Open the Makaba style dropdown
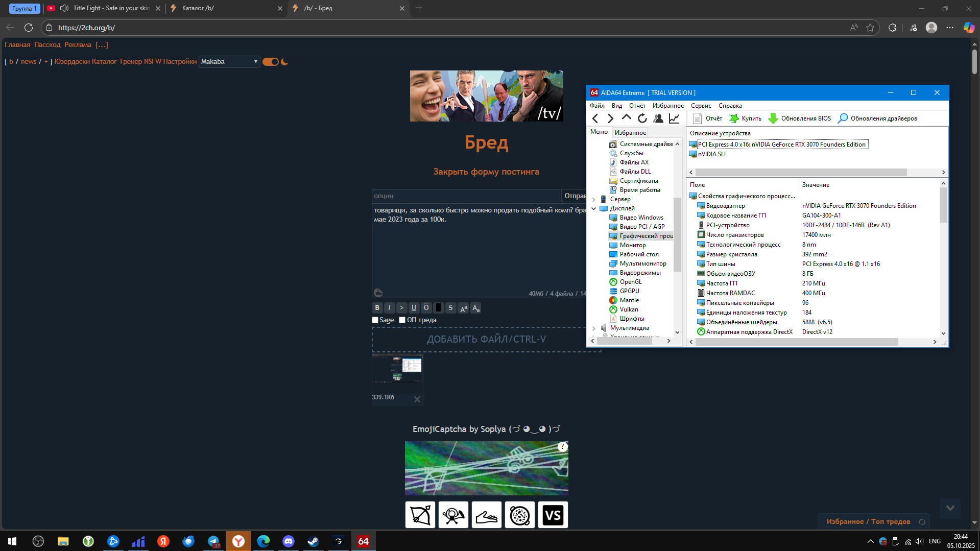 pyautogui.click(x=229, y=62)
